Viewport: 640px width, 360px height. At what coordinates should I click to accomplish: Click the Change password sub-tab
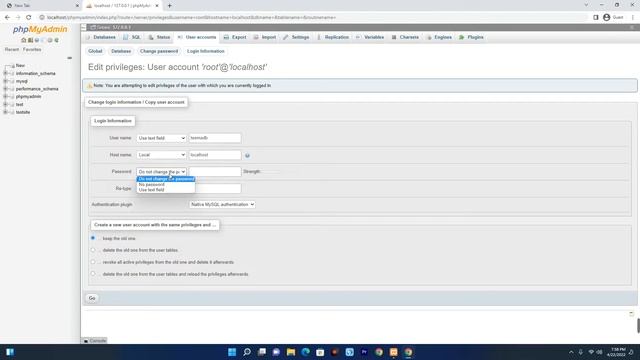click(x=159, y=51)
